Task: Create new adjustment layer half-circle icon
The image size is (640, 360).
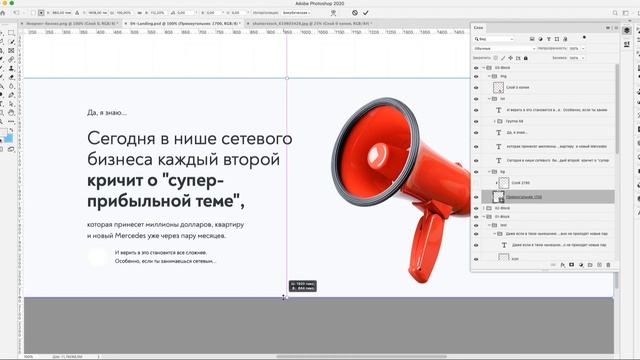Action: pos(581,265)
